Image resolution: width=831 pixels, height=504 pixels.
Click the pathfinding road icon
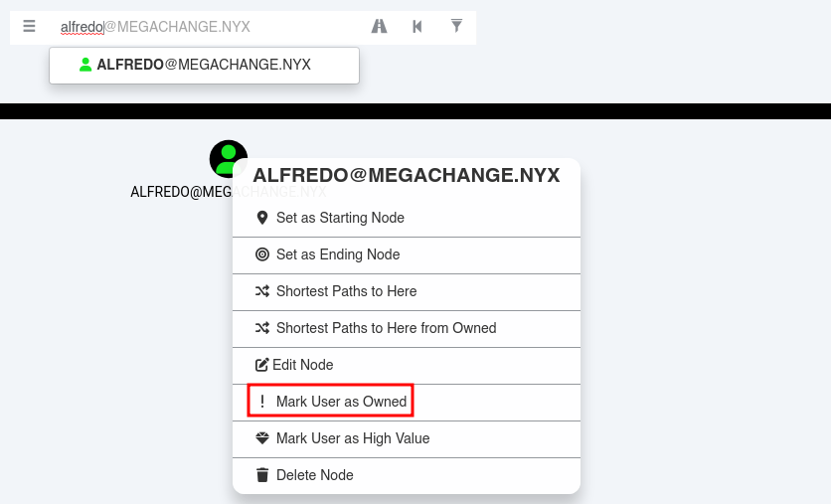(379, 26)
